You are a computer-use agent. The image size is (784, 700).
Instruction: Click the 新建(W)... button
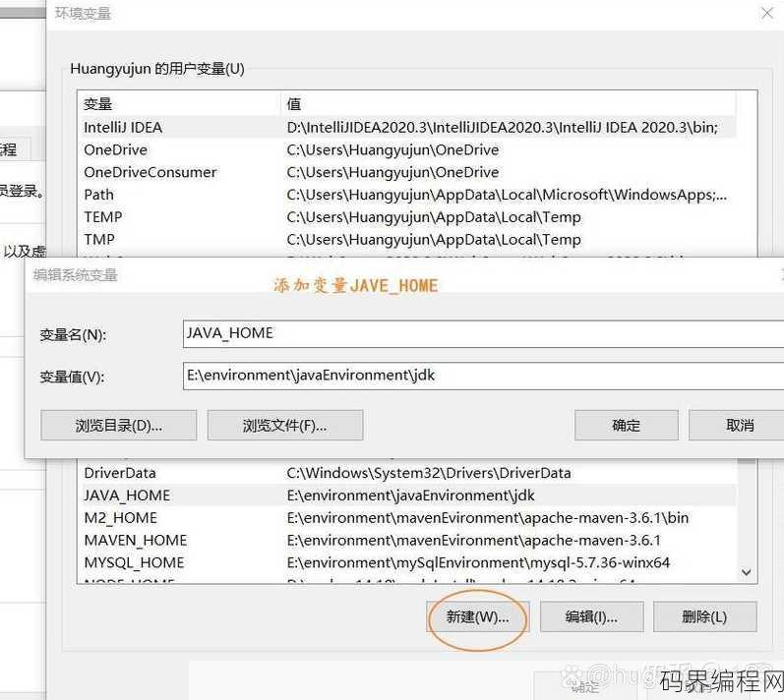[477, 617]
